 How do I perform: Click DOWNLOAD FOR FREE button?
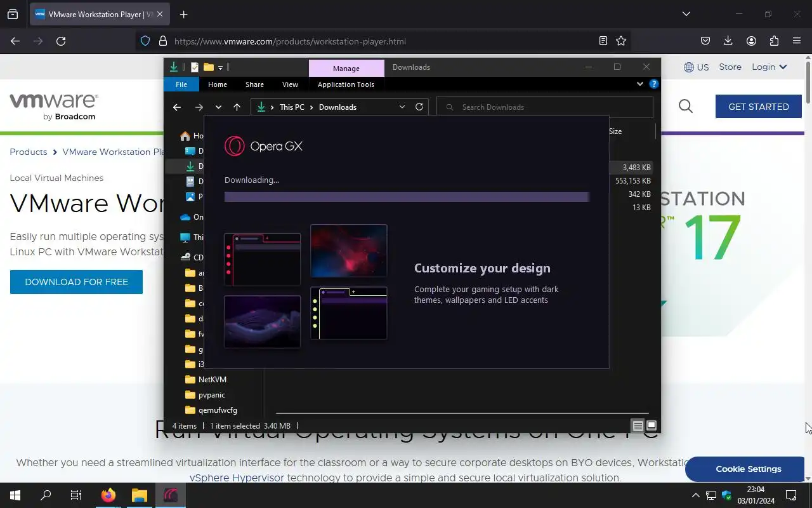click(x=76, y=282)
